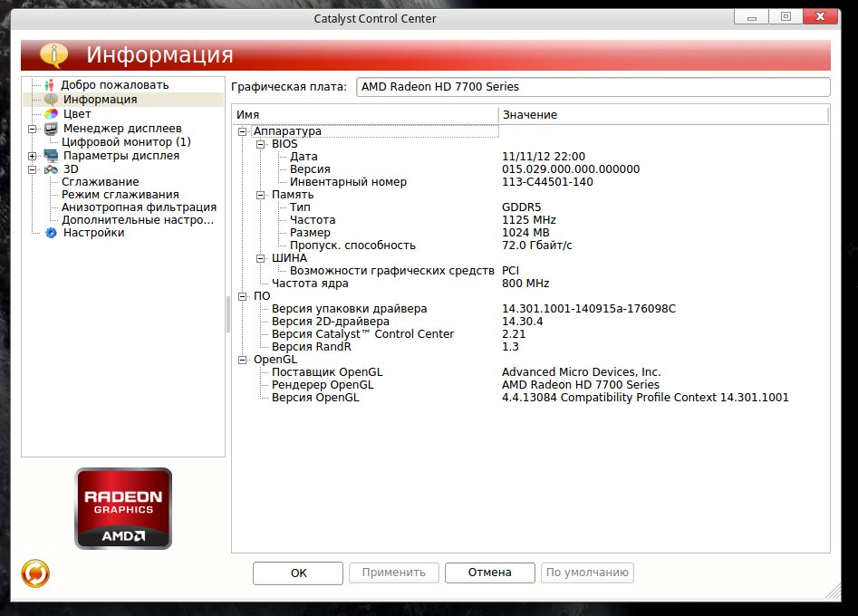The image size is (858, 616).
Task: Collapse the OpenGL section
Action: click(243, 360)
